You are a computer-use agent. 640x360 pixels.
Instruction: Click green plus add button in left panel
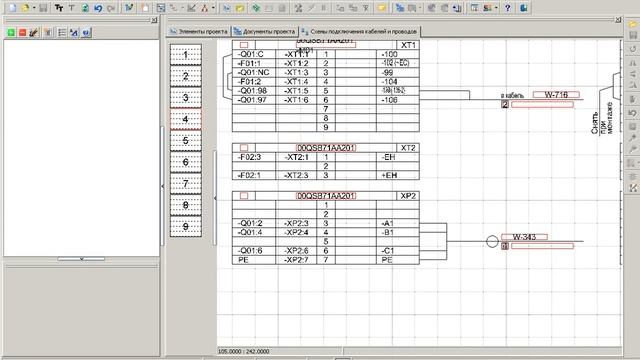pos(11,32)
